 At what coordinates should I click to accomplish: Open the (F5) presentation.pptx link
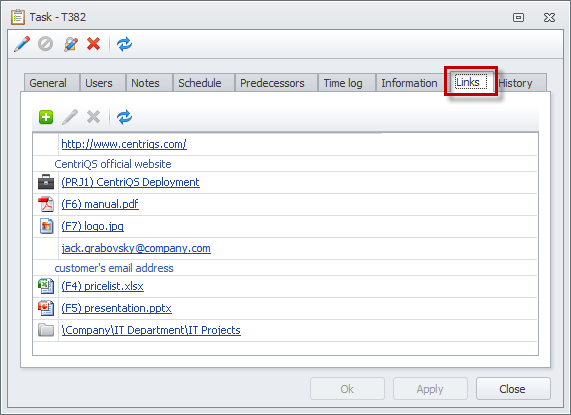point(117,308)
